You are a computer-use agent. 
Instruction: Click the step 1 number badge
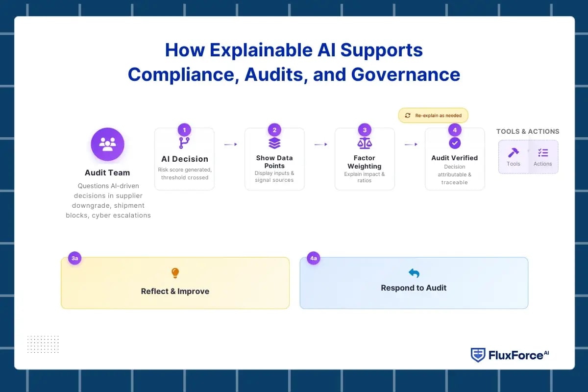(x=184, y=130)
